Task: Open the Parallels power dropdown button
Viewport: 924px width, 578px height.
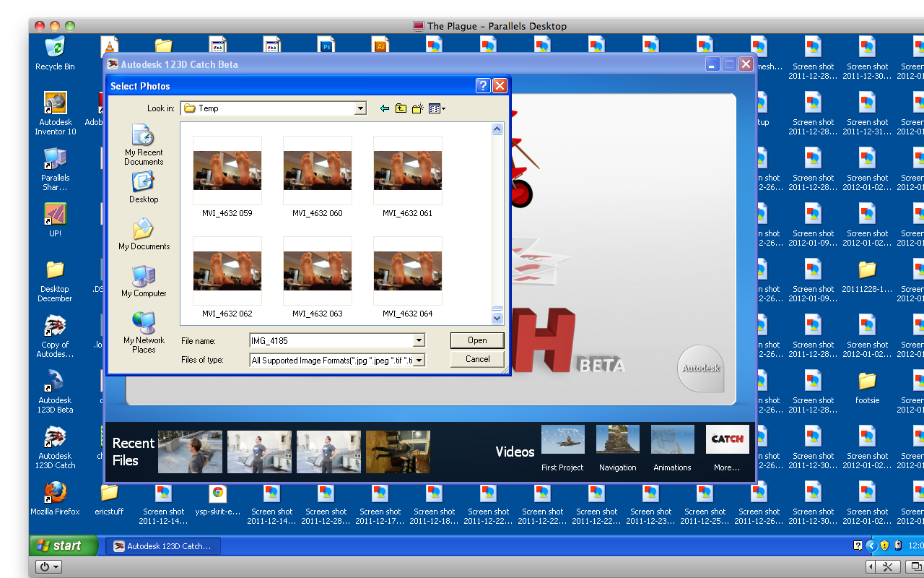Action: click(x=49, y=567)
